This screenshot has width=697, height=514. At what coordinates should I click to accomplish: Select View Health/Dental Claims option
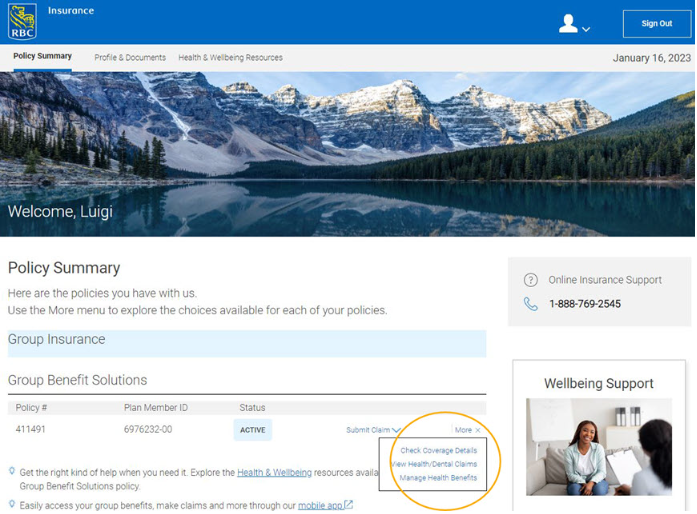(435, 464)
